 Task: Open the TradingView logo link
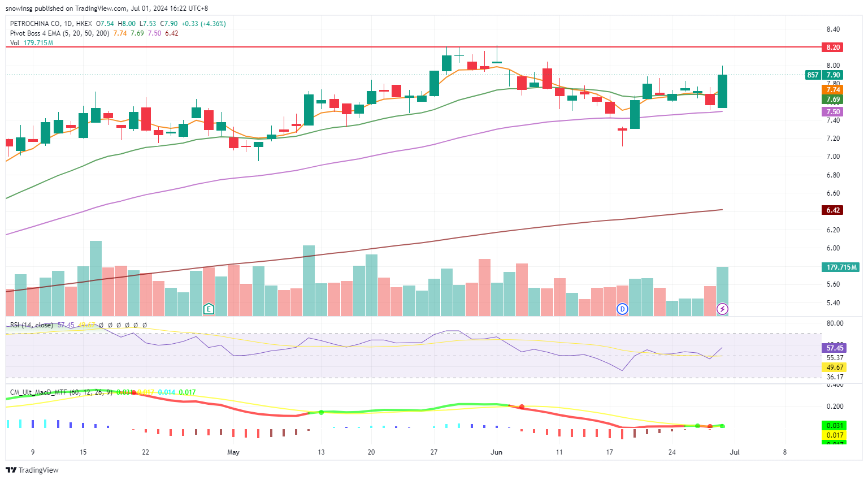(32, 470)
